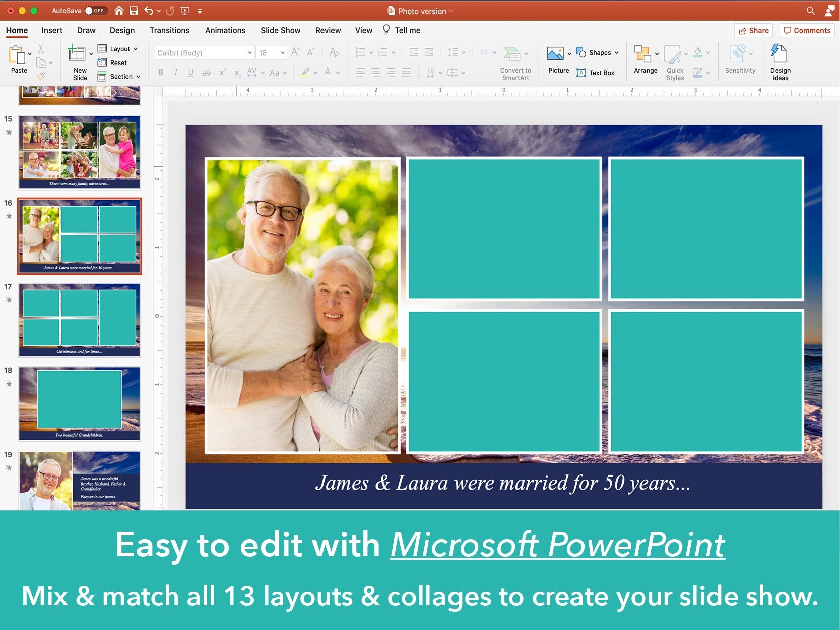Click the Picture insert icon

click(x=556, y=52)
